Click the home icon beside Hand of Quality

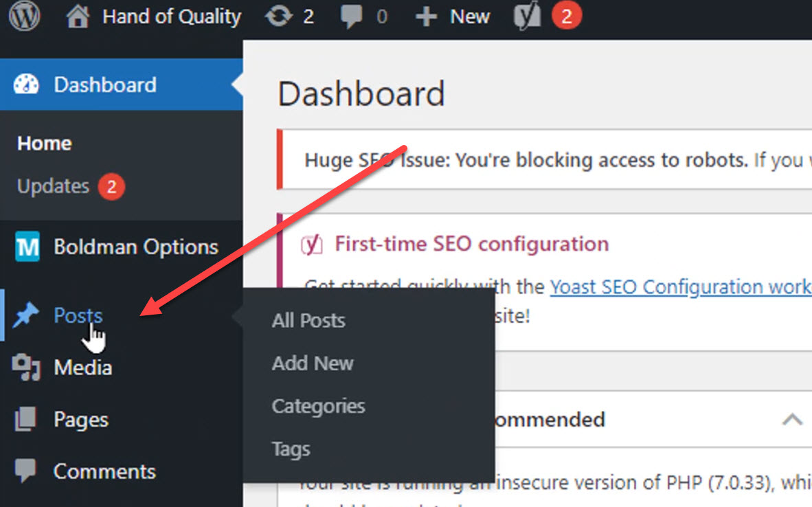point(77,16)
